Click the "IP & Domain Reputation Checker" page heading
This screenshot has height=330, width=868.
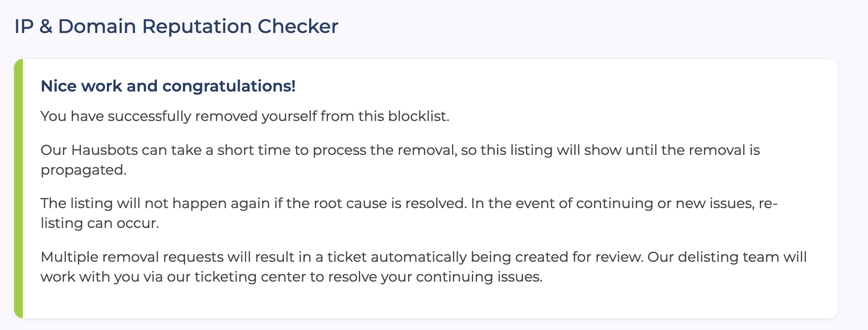[176, 26]
